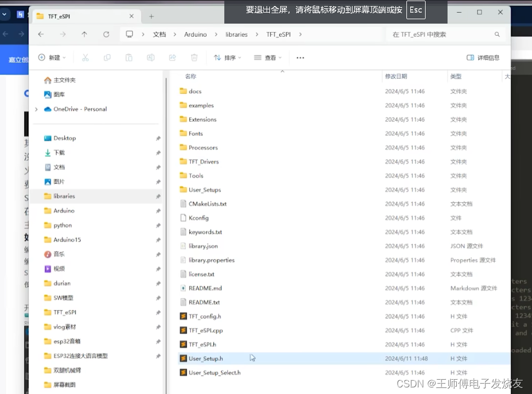This screenshot has height=394, width=532.
Task: Expand OneDrive - Personal tree node
Action: (36, 109)
